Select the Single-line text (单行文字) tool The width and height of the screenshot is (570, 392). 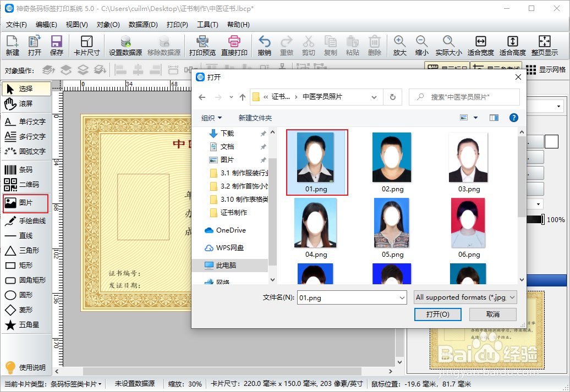(x=26, y=122)
